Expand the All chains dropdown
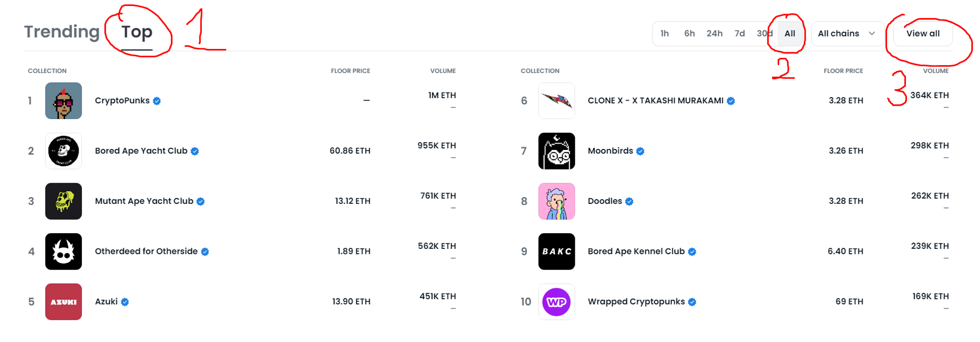Screen dimensions: 980x342 pyautogui.click(x=846, y=34)
